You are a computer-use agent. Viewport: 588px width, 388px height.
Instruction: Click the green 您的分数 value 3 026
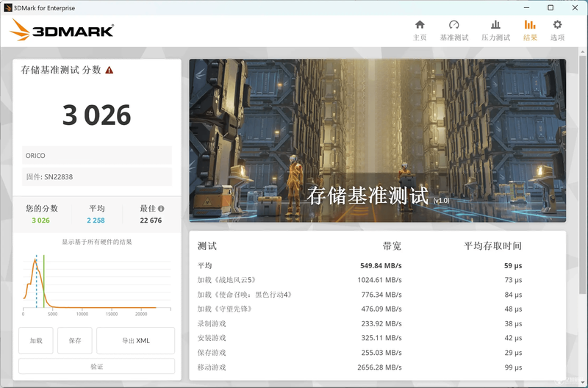pos(40,220)
